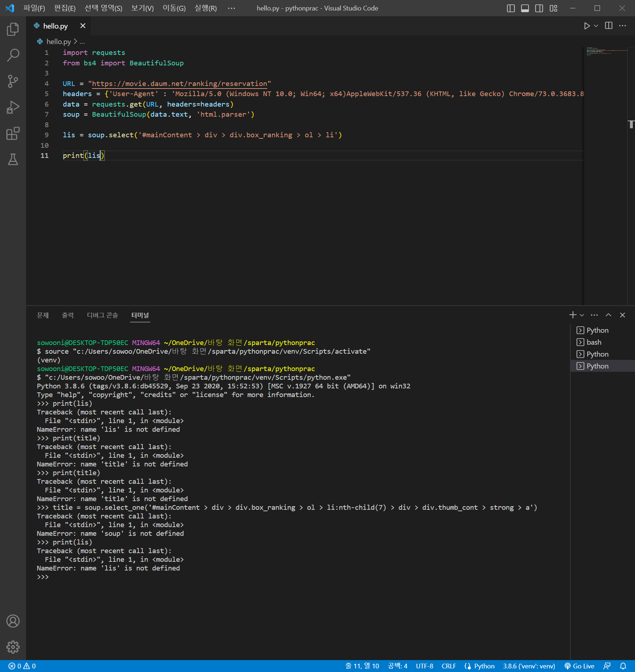The height and width of the screenshot is (672, 635).
Task: Open the feedback icon in status bar
Action: [x=607, y=666]
